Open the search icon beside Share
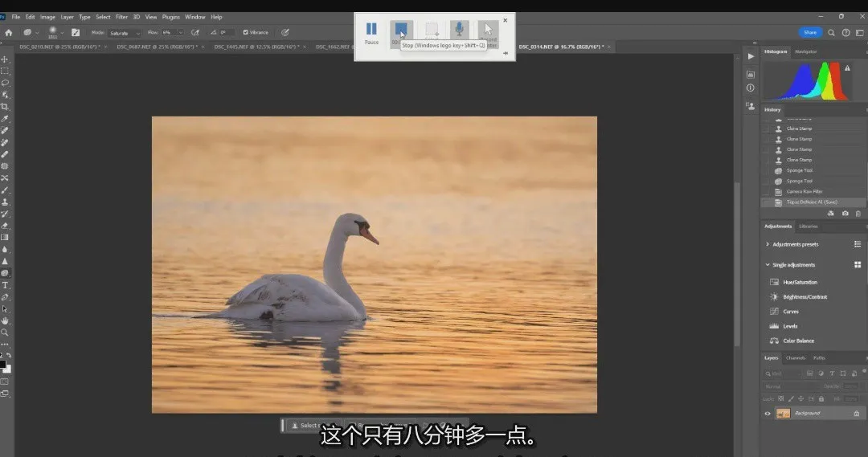 pos(831,33)
